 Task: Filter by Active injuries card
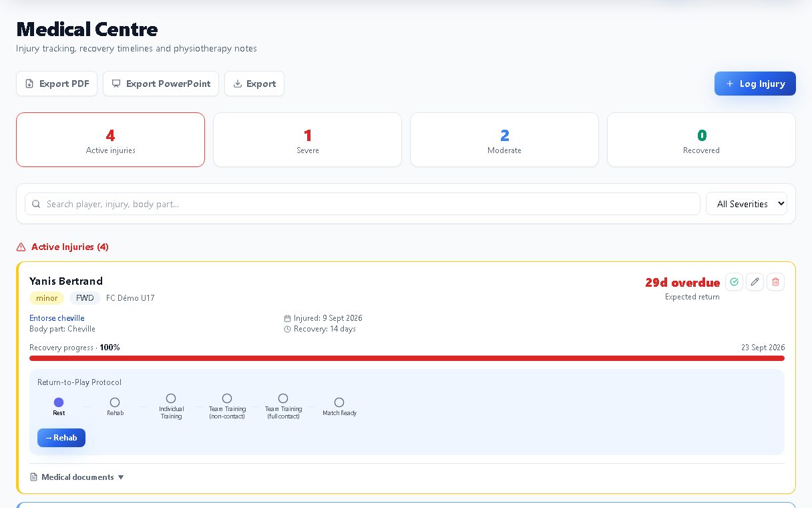110,140
